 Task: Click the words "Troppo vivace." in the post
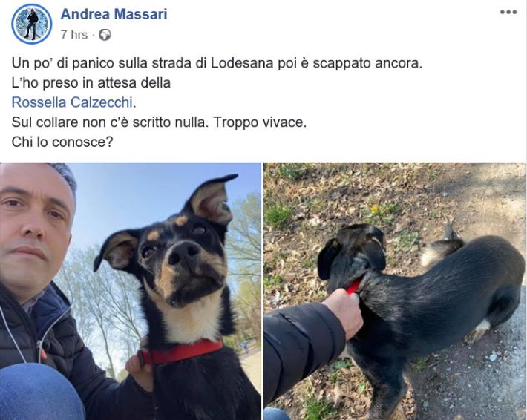(x=260, y=122)
